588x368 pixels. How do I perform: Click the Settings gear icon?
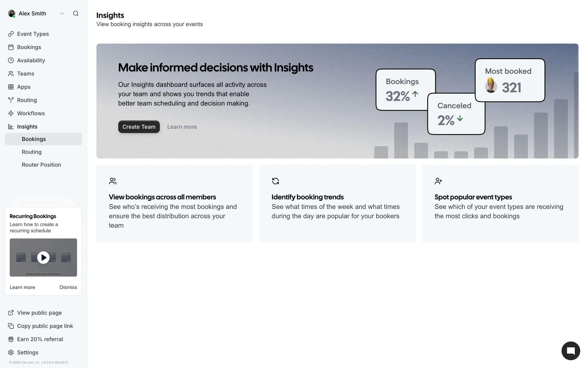(11, 352)
